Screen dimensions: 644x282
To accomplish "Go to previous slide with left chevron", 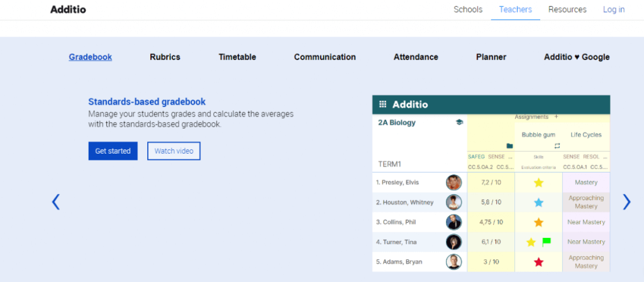I will click(x=55, y=202).
